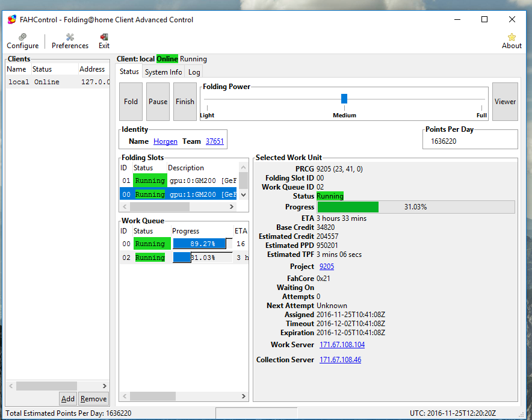Click the Add client button
The width and height of the screenshot is (532, 420).
tap(67, 398)
